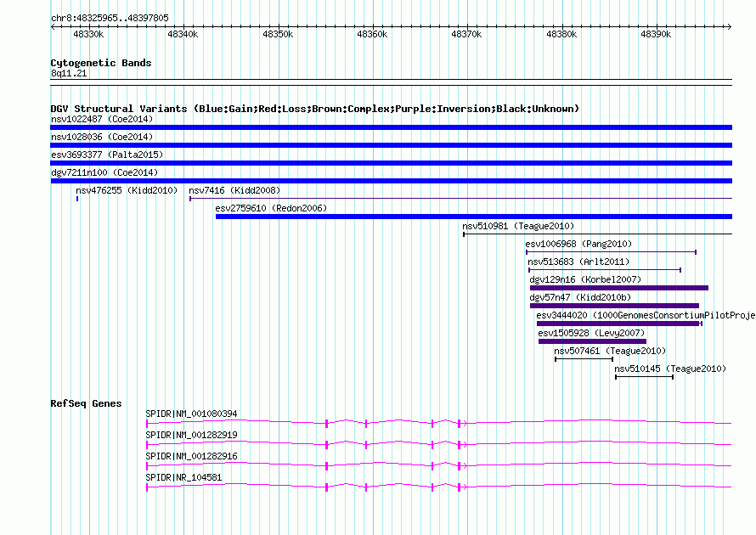Image resolution: width=756 pixels, height=535 pixels.
Task: Click the DGV Structural Variants track title
Action: 314,109
